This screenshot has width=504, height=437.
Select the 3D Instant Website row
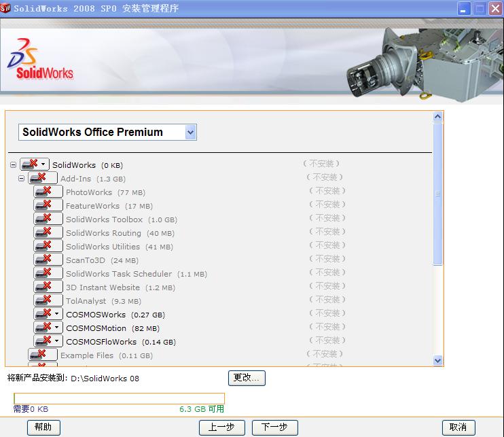point(120,287)
